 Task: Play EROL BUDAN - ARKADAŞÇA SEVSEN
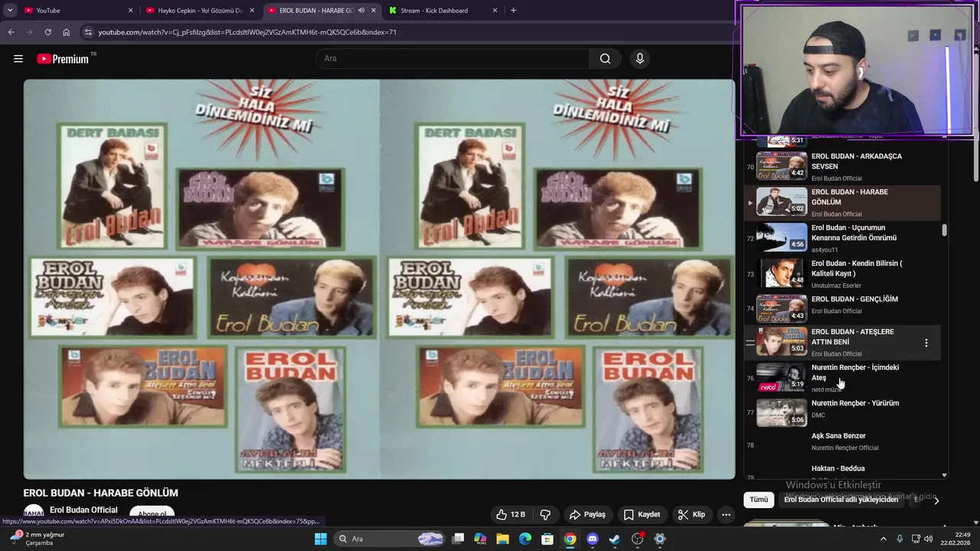841,166
